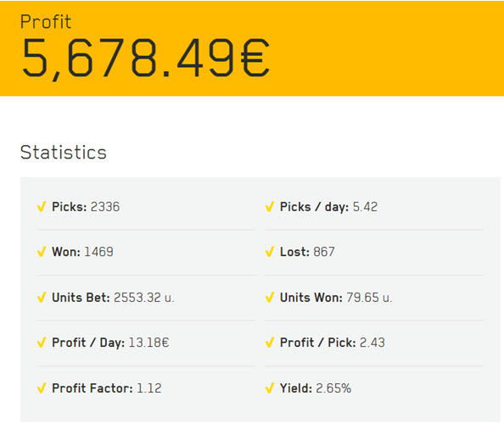Image resolution: width=504 pixels, height=424 pixels.
Task: Click the Units Bet value 2553.32 u.
Action: point(144,298)
